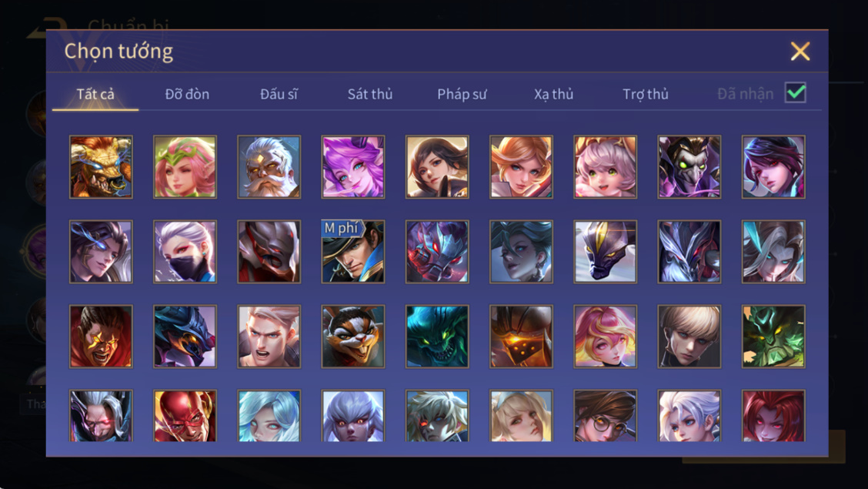
Task: Choose the masked white-haired ninja hero
Action: (x=185, y=251)
